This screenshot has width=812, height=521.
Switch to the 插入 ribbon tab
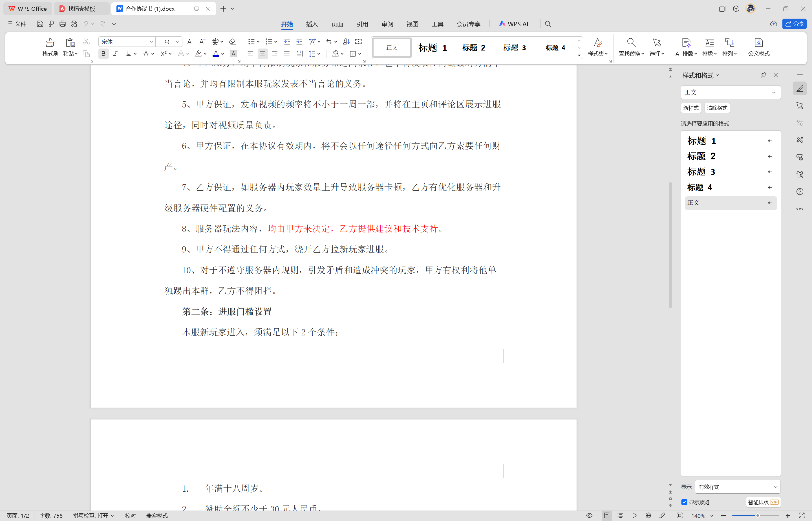click(x=312, y=24)
